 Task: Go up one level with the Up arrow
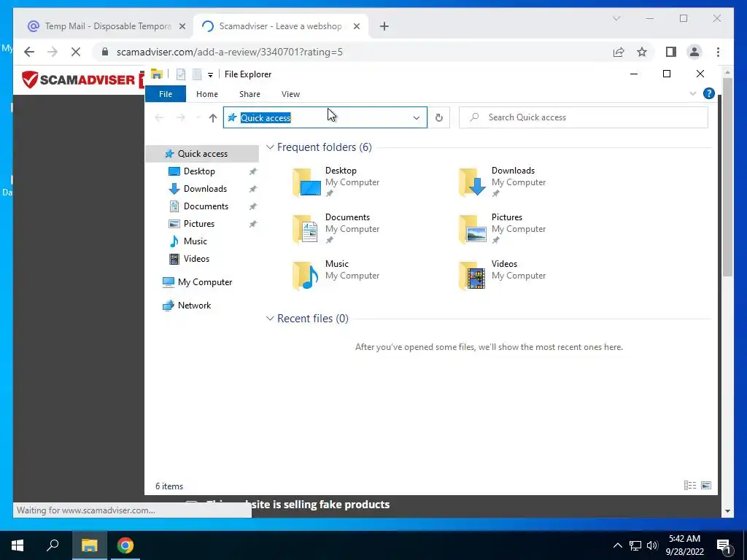pyautogui.click(x=213, y=117)
